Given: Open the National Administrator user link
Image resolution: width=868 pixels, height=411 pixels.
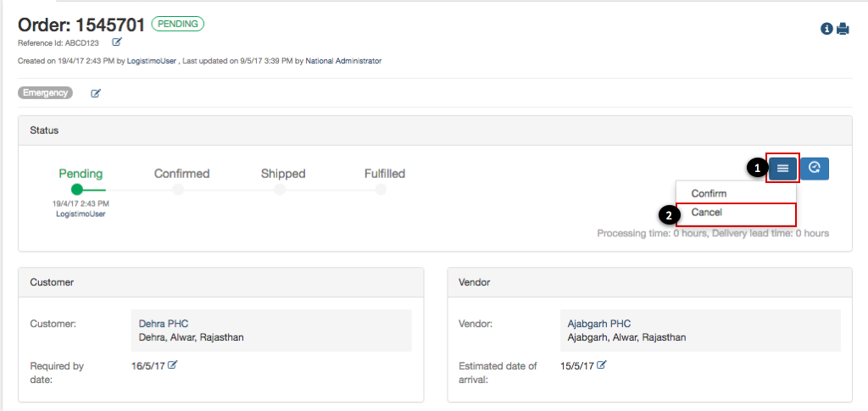Looking at the screenshot, I should pos(343,61).
